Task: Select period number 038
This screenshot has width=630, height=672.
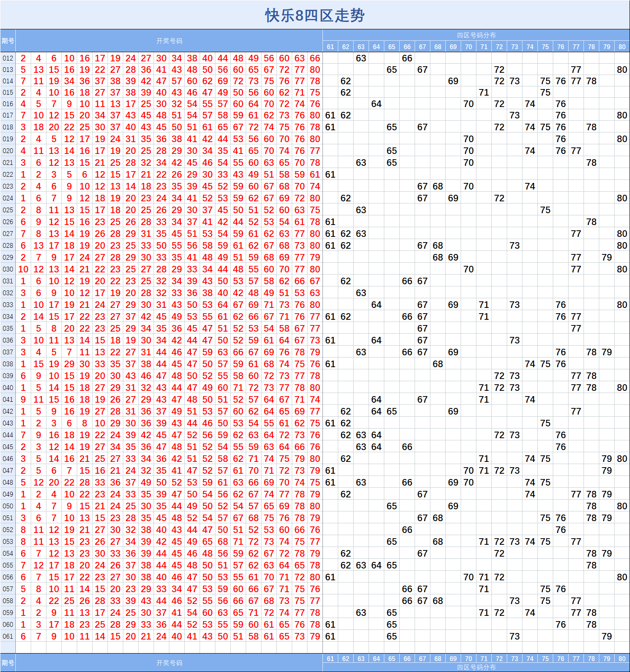Action: tap(8, 364)
